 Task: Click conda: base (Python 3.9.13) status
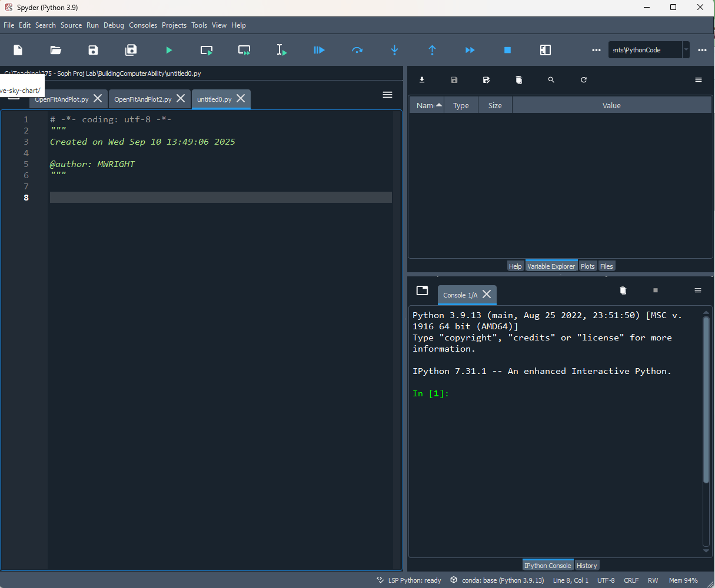[497, 580]
